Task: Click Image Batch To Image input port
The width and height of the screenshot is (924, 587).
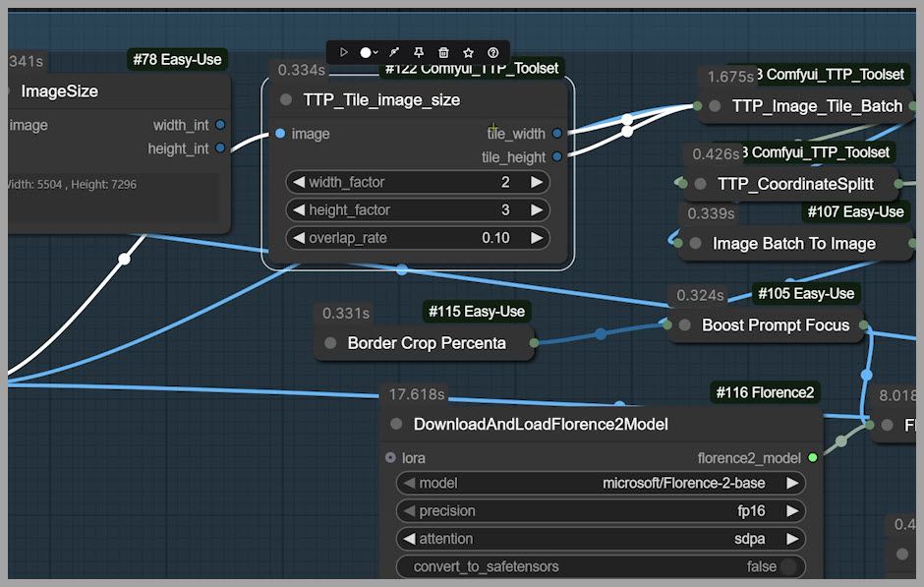Action: [678, 243]
